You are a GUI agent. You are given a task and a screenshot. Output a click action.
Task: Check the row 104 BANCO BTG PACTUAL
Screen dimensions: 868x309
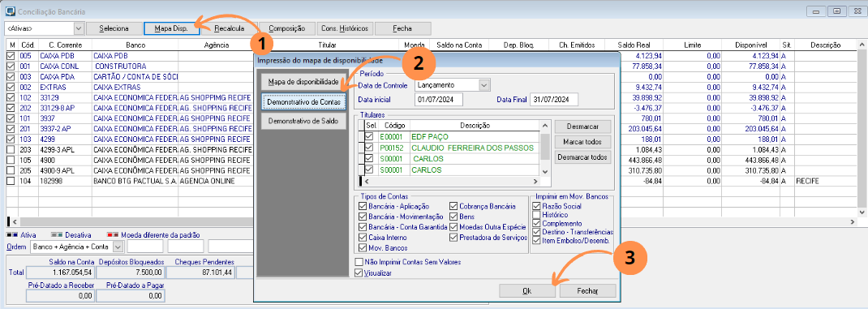click(11, 181)
